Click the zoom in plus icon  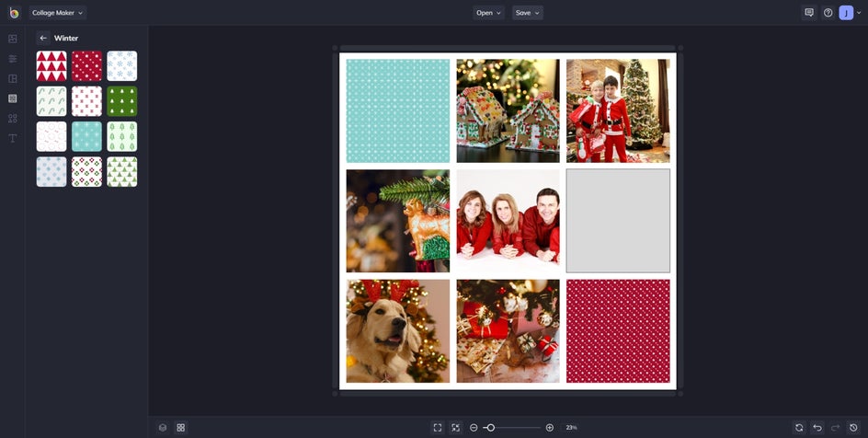[x=550, y=428]
